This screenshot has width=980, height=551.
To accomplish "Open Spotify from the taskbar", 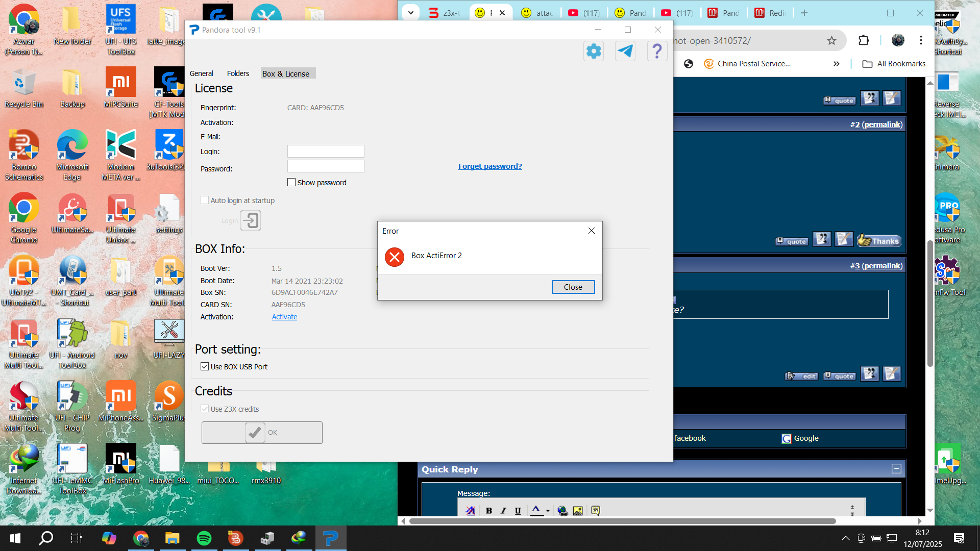I will (x=204, y=538).
